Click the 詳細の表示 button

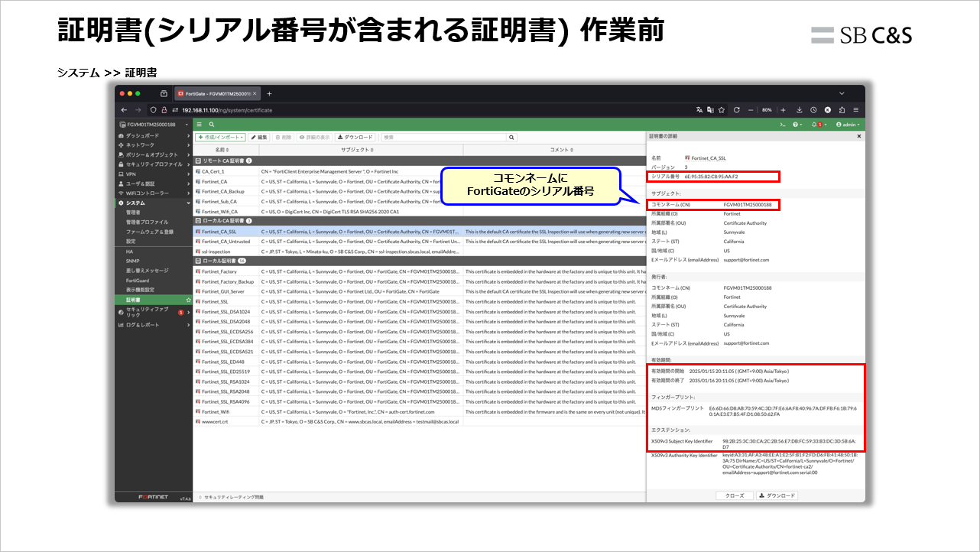pos(314,137)
